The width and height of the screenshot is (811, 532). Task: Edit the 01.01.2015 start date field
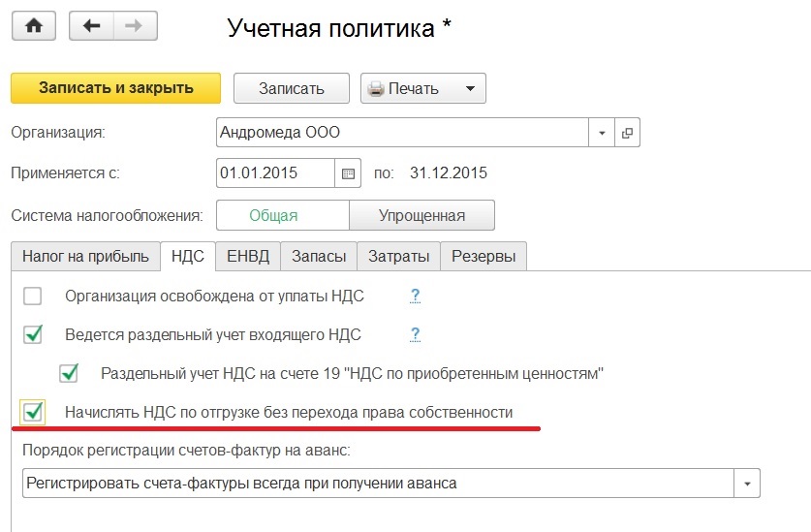point(276,173)
